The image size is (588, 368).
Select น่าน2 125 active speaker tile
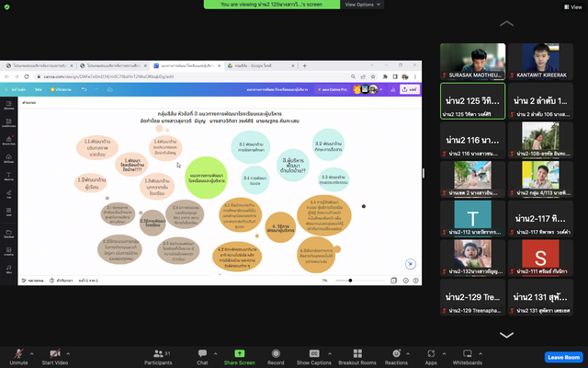pos(473,100)
